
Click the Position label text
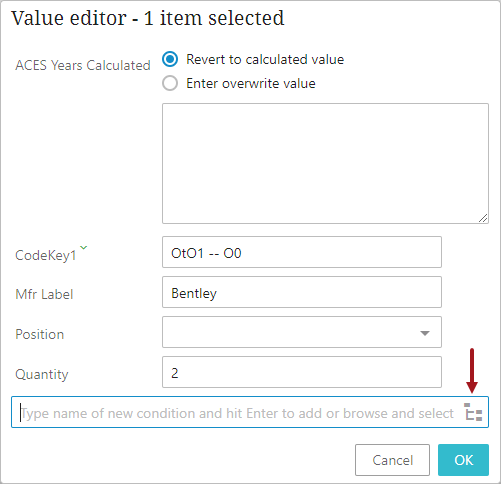[x=39, y=334]
